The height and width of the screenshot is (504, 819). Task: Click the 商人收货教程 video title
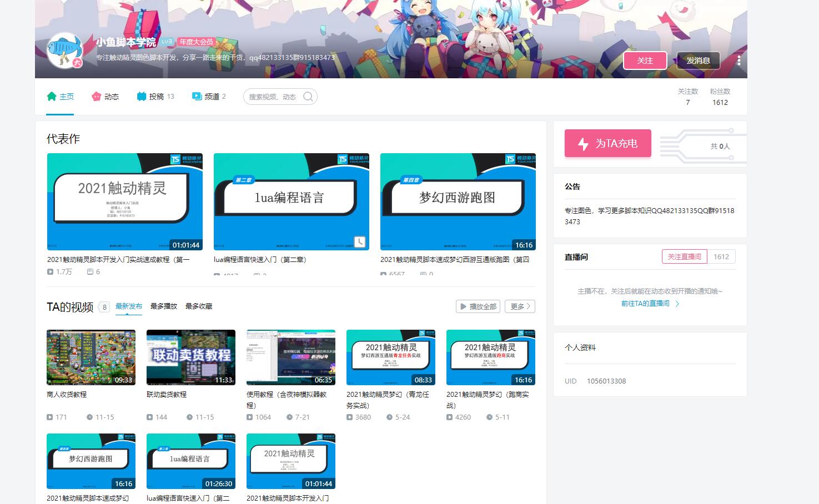[x=67, y=395]
